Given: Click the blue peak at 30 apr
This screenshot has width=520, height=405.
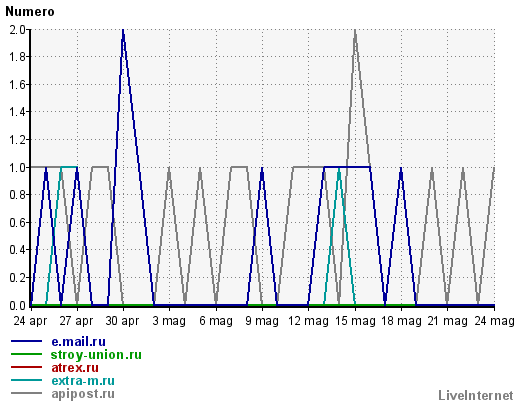Looking at the screenshot, I should click(123, 31).
